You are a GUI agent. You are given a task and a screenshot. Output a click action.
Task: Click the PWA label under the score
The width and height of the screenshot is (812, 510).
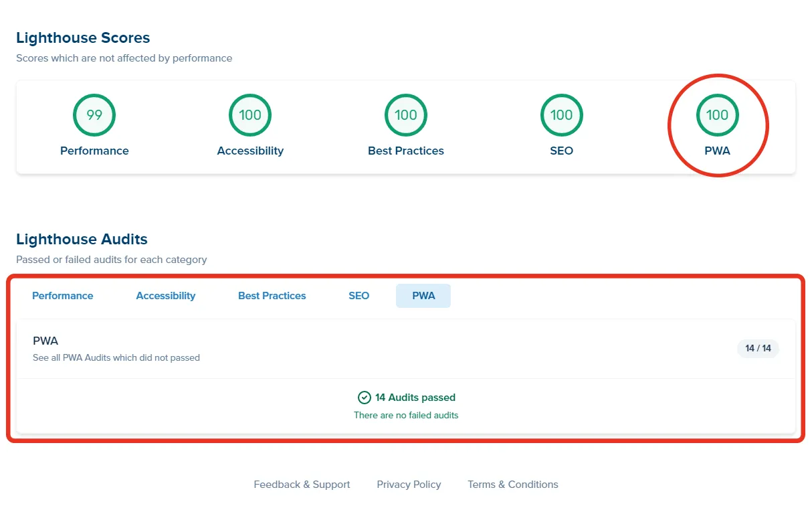pyautogui.click(x=718, y=151)
